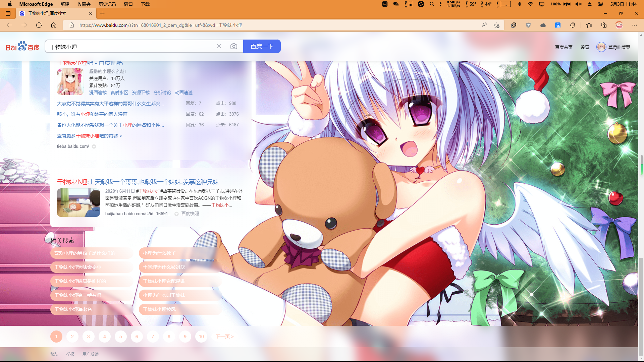Go to the browser home page
Viewport: 644px width, 362px height.
point(54,25)
